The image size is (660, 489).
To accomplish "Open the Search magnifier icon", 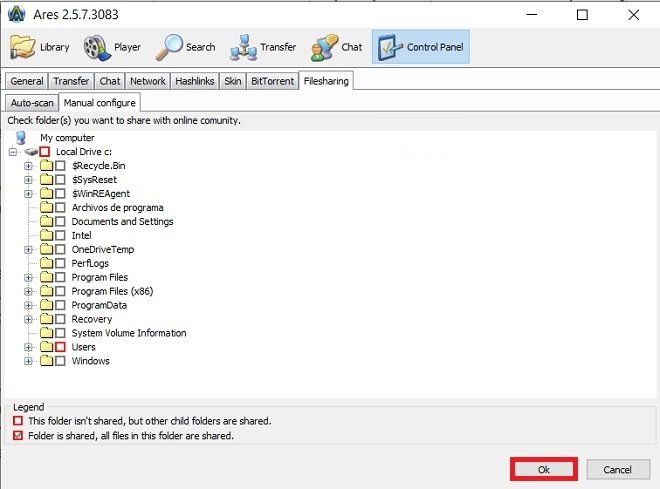I will pos(169,47).
